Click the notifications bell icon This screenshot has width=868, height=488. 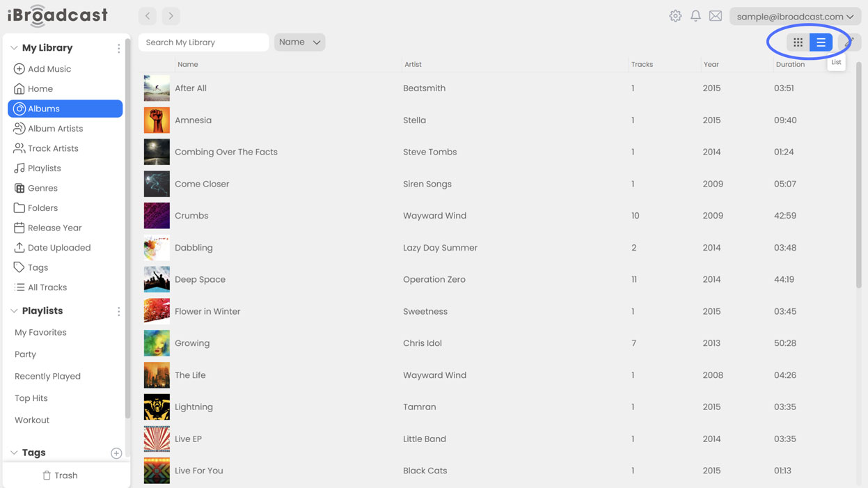click(x=695, y=16)
